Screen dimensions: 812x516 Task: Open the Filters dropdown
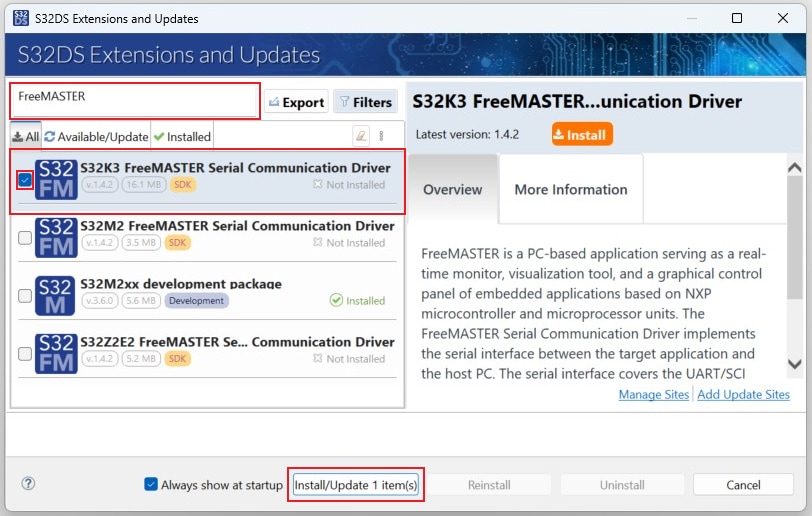click(364, 102)
